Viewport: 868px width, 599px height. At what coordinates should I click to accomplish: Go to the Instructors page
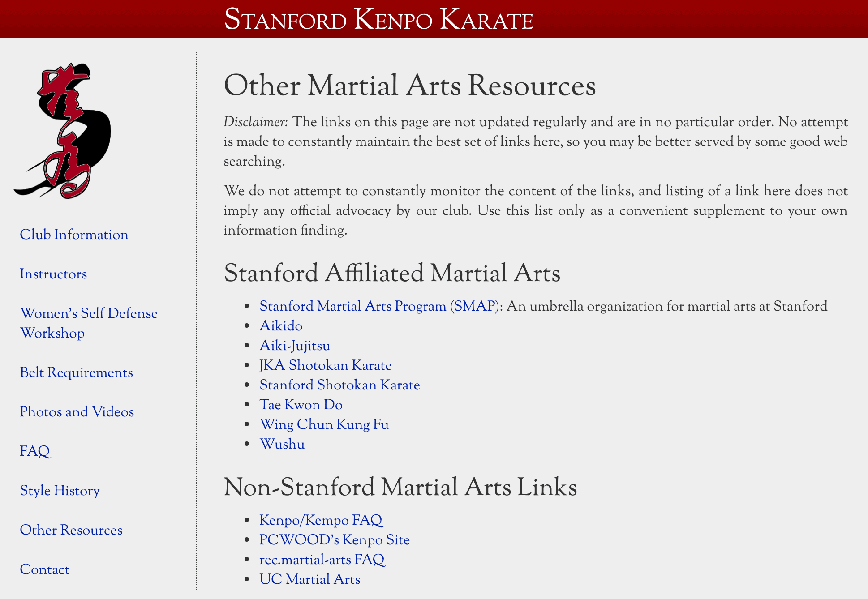click(53, 274)
